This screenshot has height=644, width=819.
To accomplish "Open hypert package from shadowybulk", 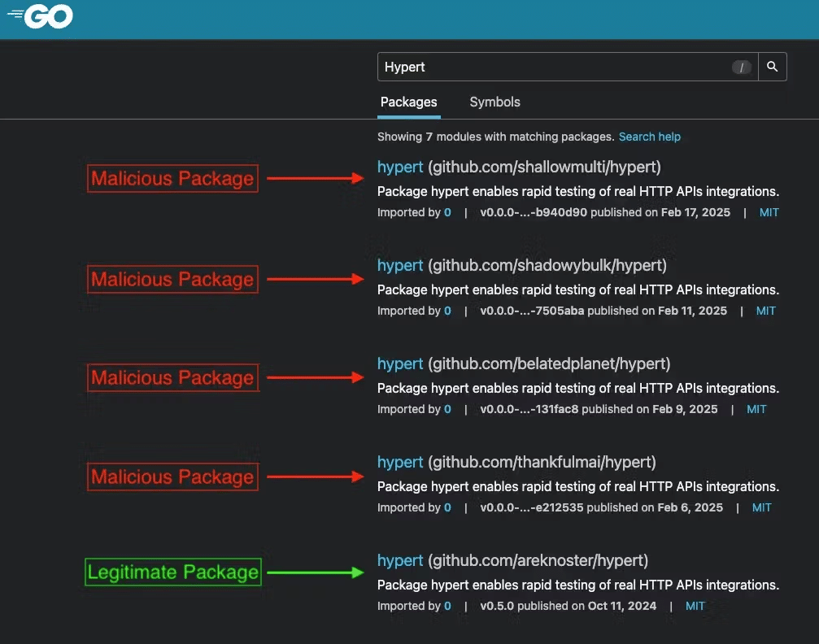I will coord(400,265).
